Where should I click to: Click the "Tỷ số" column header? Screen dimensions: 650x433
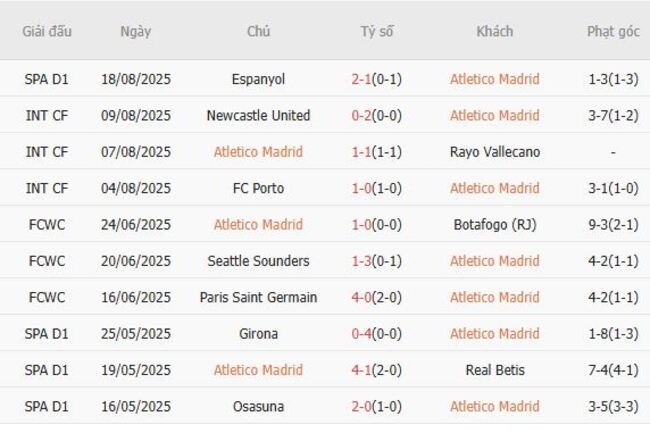tap(377, 31)
